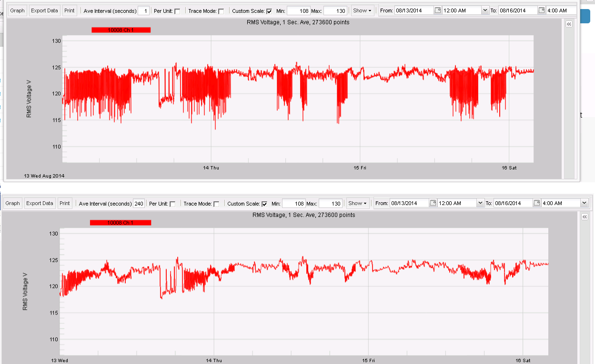595x364 pixels.
Task: Click Print in the top toolbar
Action: point(69,10)
